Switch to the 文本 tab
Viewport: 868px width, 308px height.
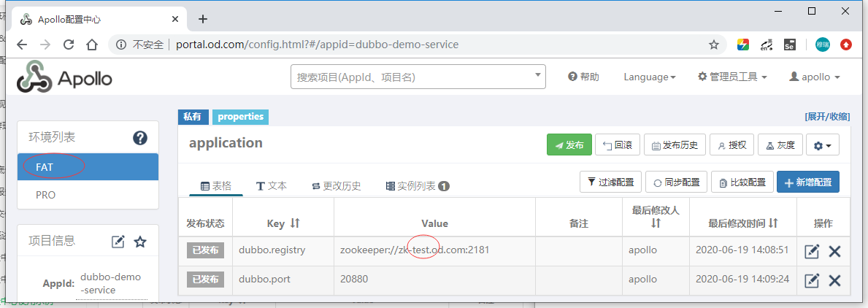coord(272,186)
